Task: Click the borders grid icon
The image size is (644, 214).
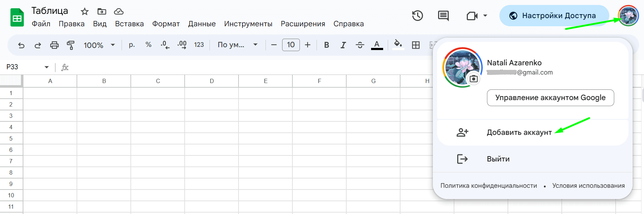Action: (x=416, y=45)
